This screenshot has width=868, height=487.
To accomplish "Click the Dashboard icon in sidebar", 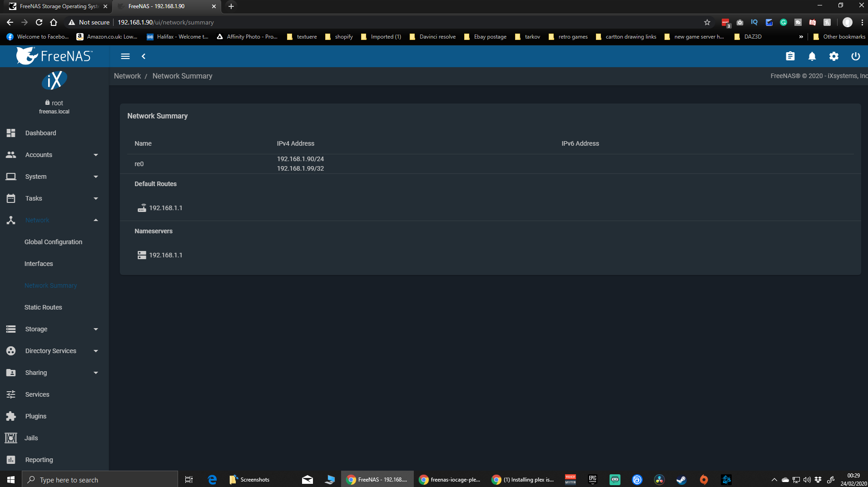I will 11,133.
